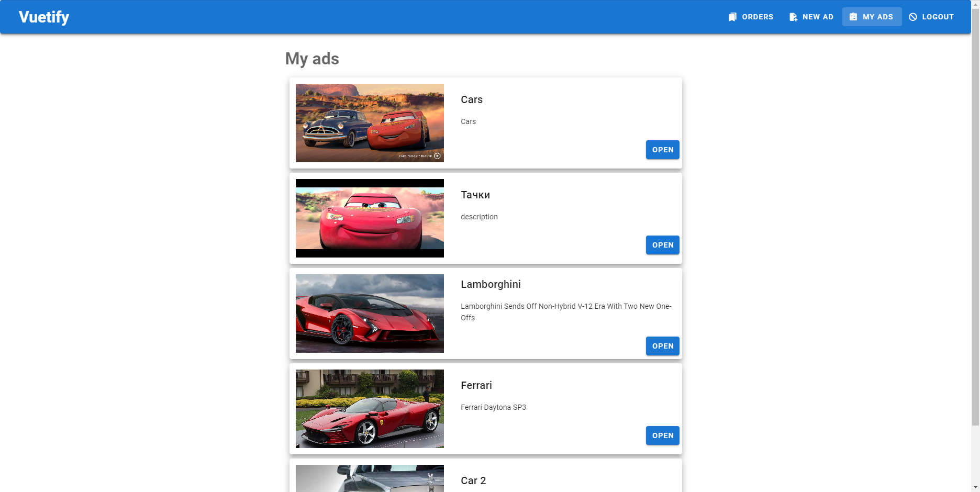Open the Ferrari ad
Screen dimensions: 980x492
pos(663,435)
